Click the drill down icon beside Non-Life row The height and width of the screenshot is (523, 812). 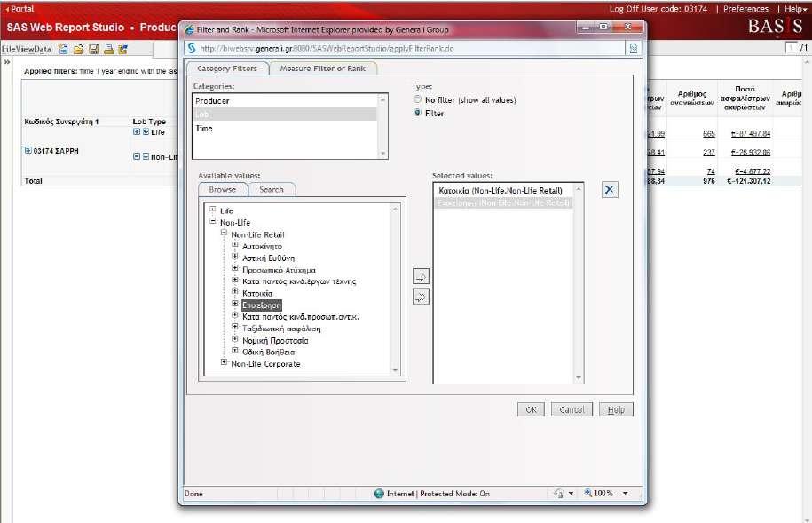click(x=146, y=156)
